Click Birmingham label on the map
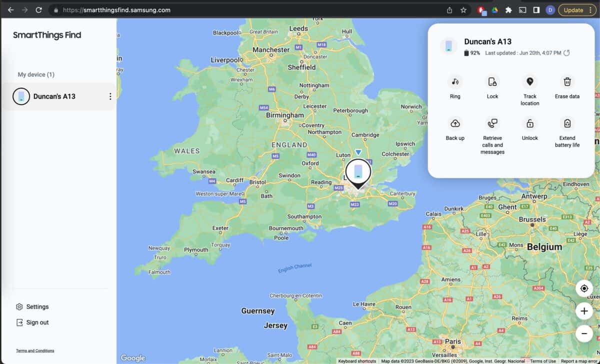 coord(285,115)
